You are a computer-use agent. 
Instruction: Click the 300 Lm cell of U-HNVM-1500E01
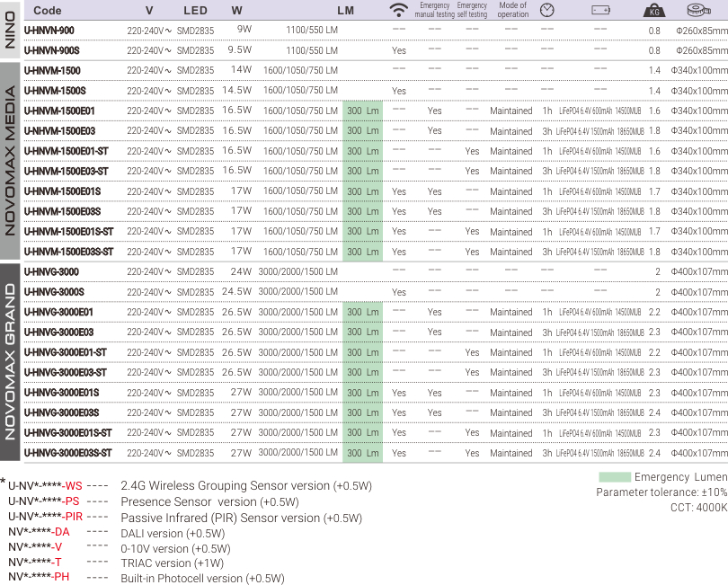coord(362,111)
